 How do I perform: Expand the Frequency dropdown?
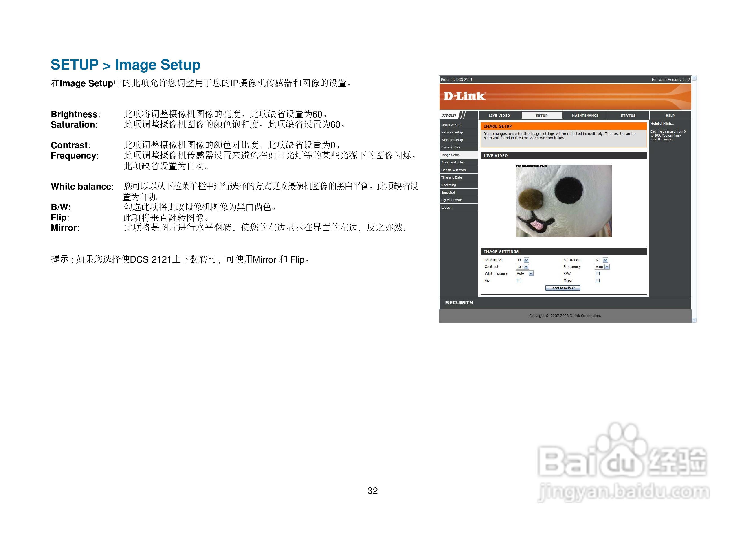click(607, 267)
